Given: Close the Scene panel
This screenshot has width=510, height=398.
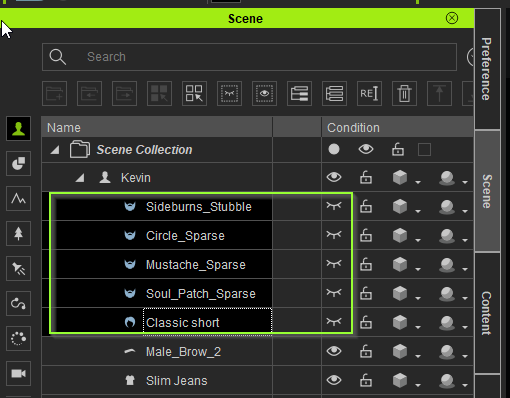Looking at the screenshot, I should (x=452, y=18).
